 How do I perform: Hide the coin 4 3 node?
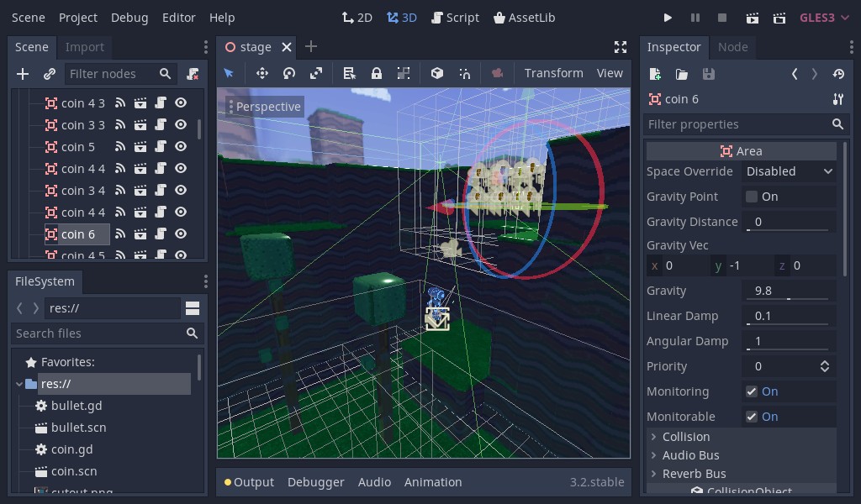click(181, 103)
